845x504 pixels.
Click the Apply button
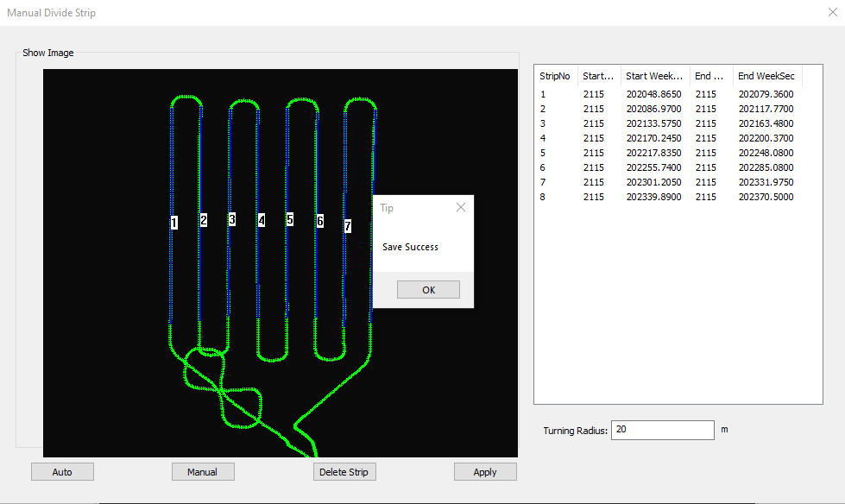(x=485, y=472)
